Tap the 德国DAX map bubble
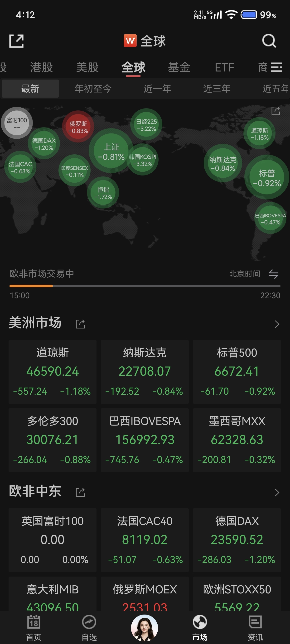Viewport: 290px width, 644px height. [44, 143]
